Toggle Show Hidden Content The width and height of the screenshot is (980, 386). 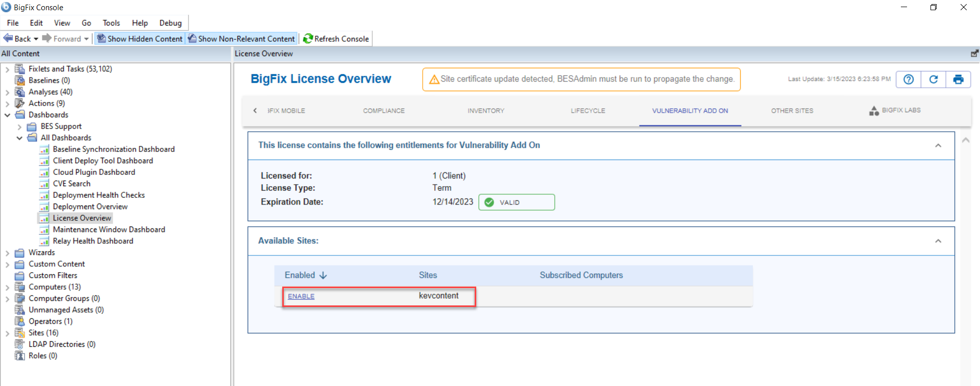[140, 39]
